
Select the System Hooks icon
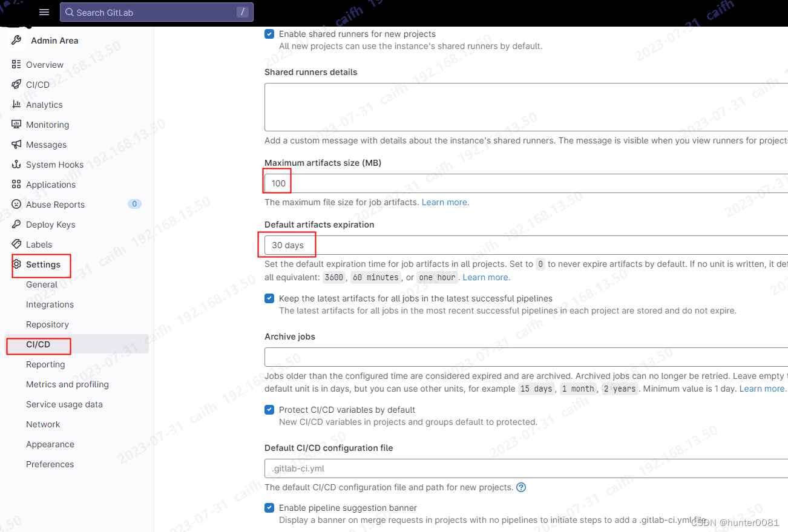click(x=15, y=164)
